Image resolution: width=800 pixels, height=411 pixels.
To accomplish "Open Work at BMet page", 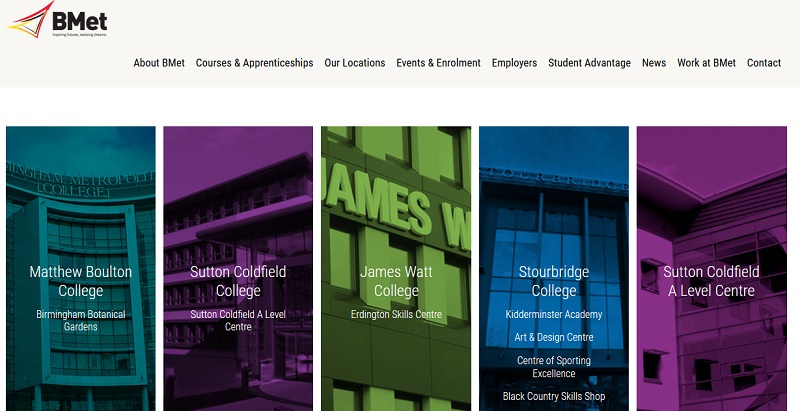I will point(707,63).
